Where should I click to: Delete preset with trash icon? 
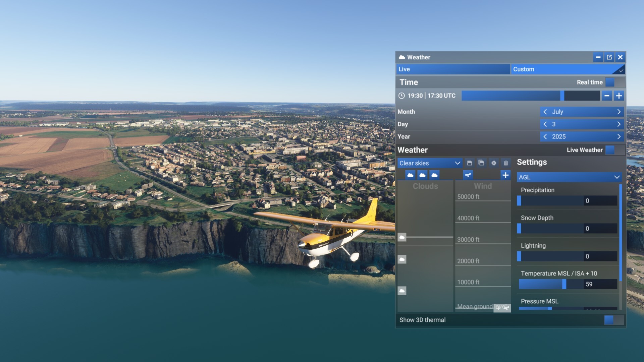click(x=506, y=163)
